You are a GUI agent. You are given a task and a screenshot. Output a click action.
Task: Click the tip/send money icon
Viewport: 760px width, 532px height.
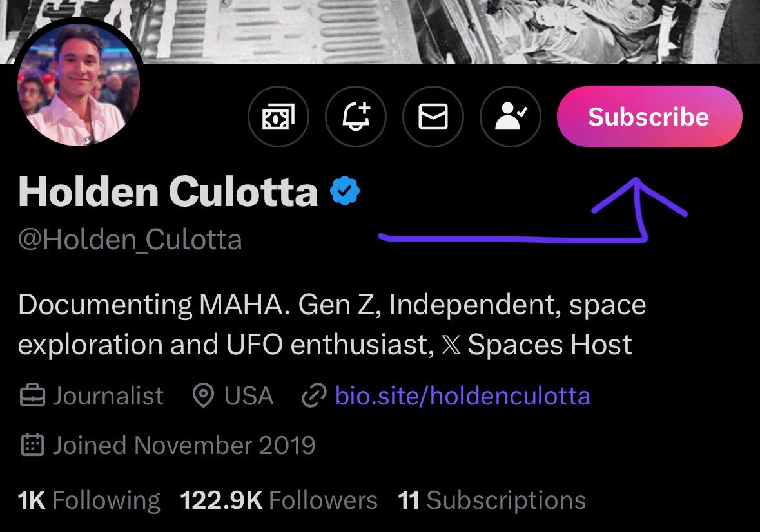coord(278,117)
